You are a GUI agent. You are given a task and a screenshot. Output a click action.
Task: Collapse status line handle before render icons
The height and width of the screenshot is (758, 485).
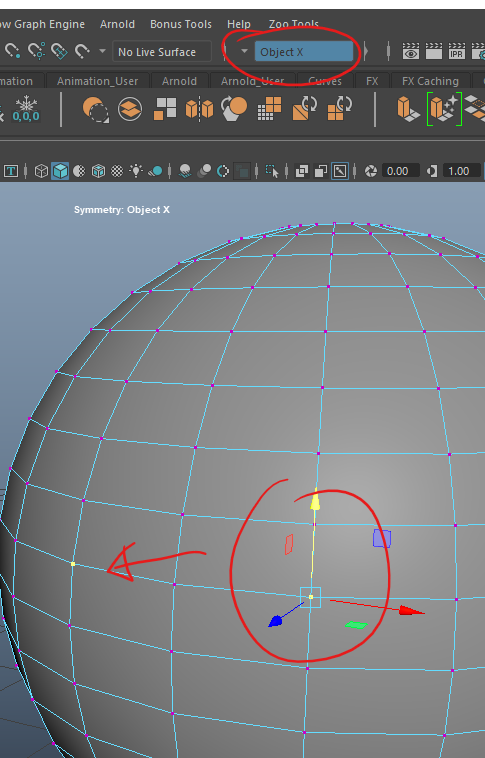pyautogui.click(x=388, y=51)
